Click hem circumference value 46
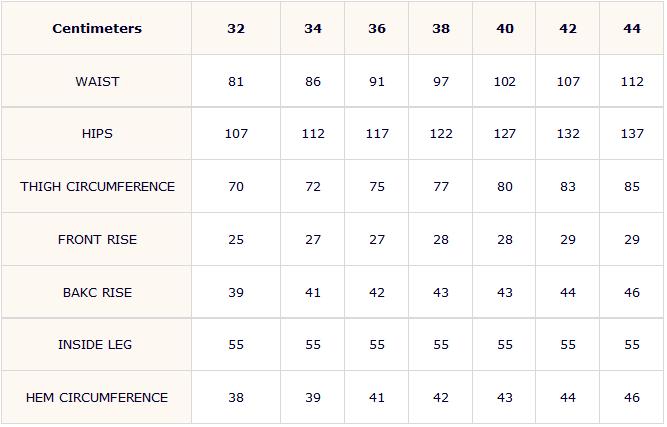Image resolution: width=667 pixels, height=427 pixels. (632, 397)
